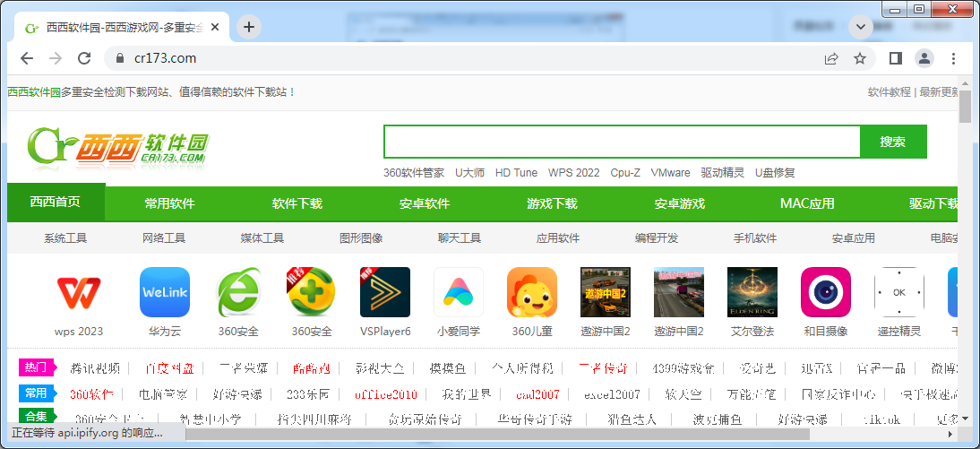The image size is (980, 449).
Task: Open the Chrome three-dot menu
Action: click(x=953, y=58)
